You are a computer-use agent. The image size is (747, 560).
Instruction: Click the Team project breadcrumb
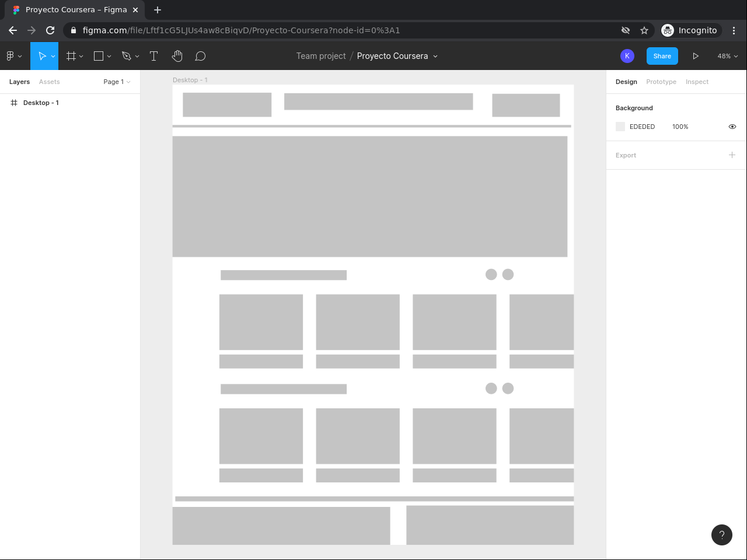tap(321, 56)
